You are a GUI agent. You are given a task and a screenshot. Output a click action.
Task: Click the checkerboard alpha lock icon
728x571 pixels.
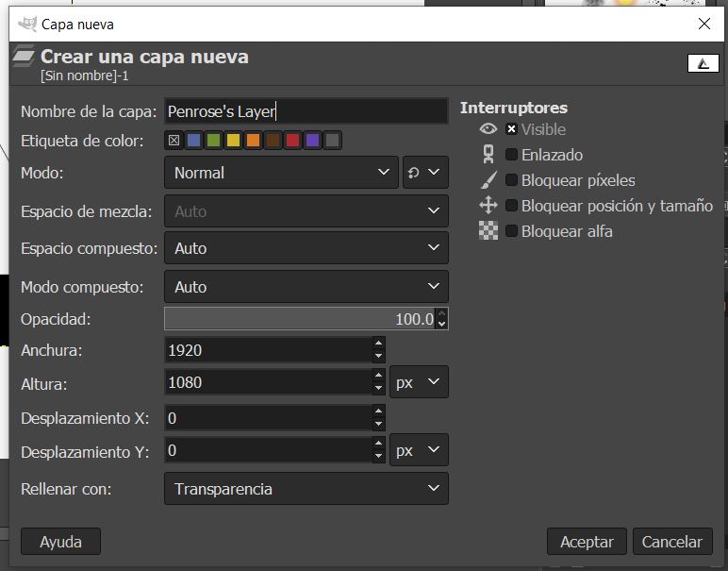(x=488, y=230)
